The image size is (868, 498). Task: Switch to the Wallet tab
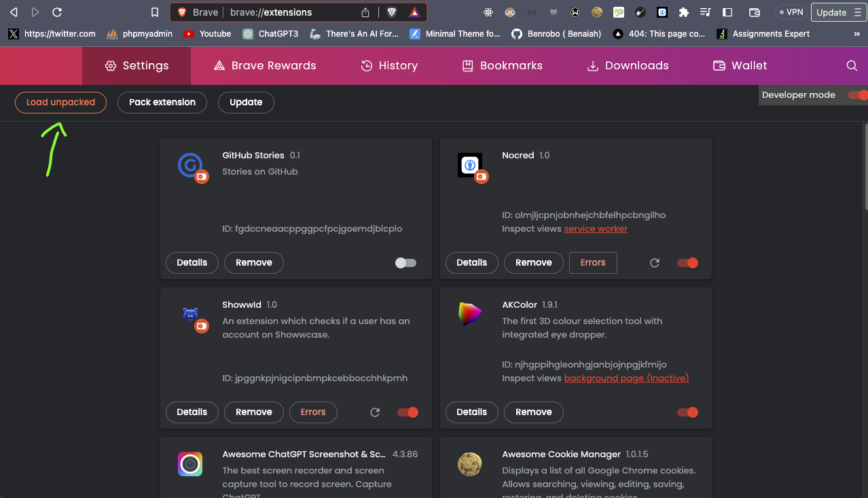point(740,65)
